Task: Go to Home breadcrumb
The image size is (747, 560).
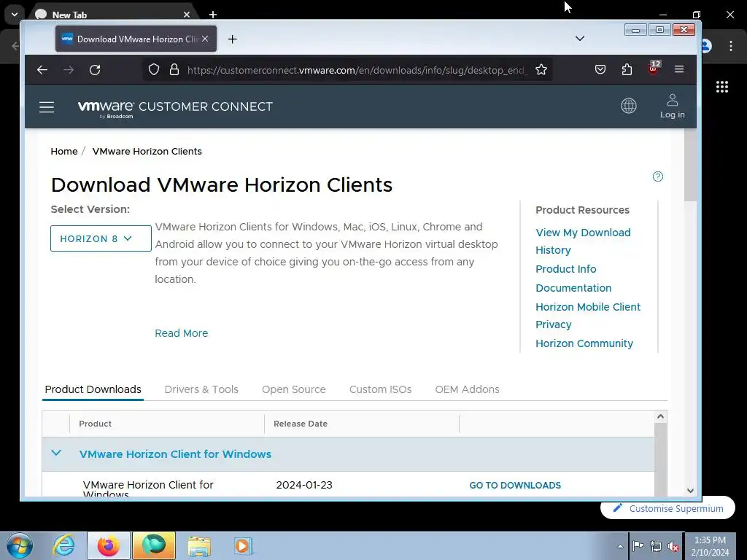Action: coord(64,152)
